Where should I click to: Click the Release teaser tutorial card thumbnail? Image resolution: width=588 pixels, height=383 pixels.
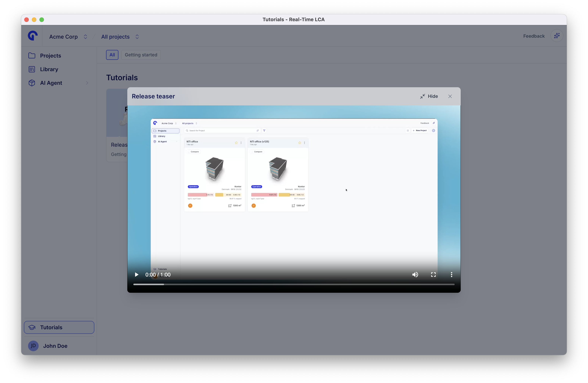[117, 113]
